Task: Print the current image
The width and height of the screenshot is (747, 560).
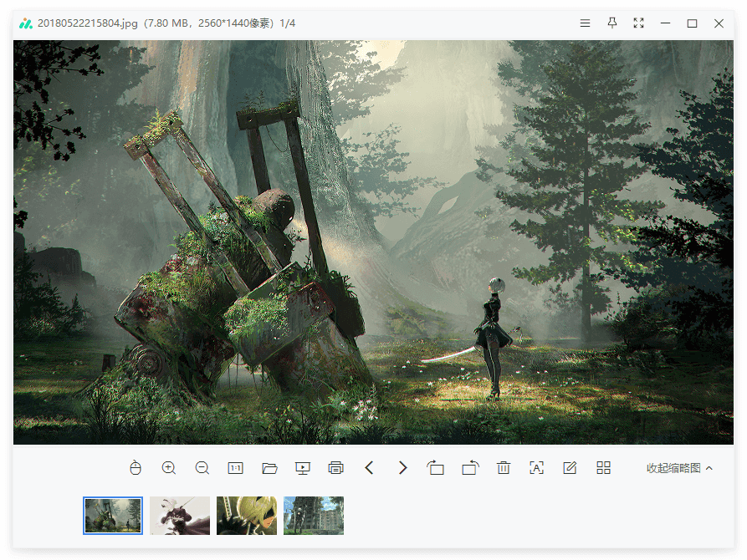Action: point(336,468)
